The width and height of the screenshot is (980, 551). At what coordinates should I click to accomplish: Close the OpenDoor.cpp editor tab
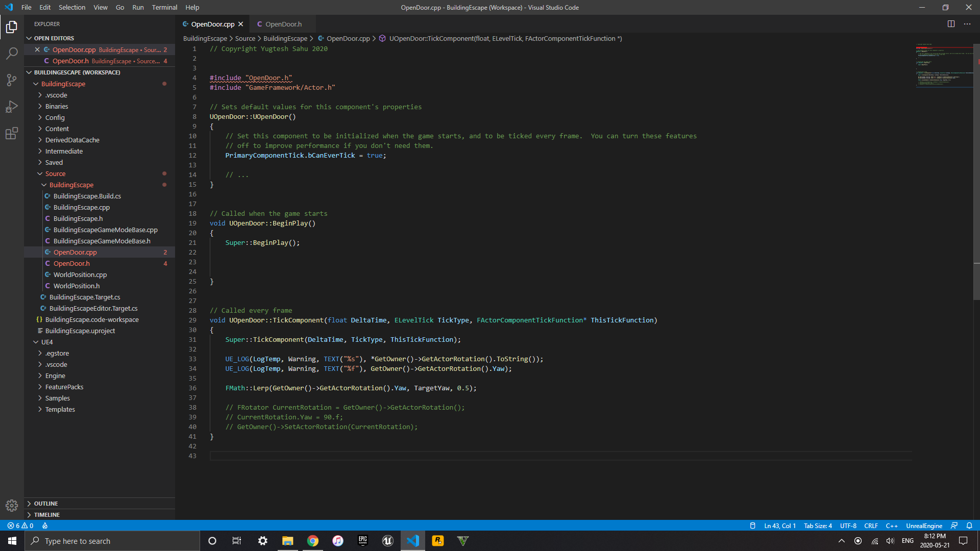(240, 23)
